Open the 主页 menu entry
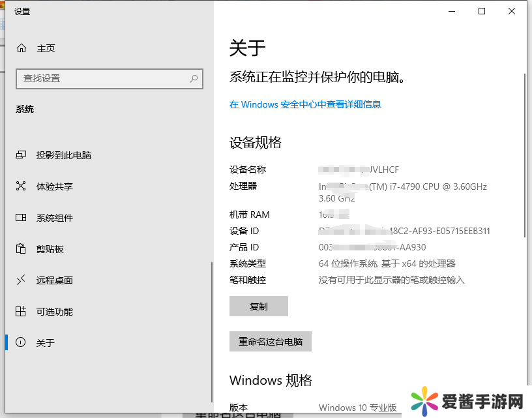Viewport: 532px width, 418px height. click(x=46, y=48)
